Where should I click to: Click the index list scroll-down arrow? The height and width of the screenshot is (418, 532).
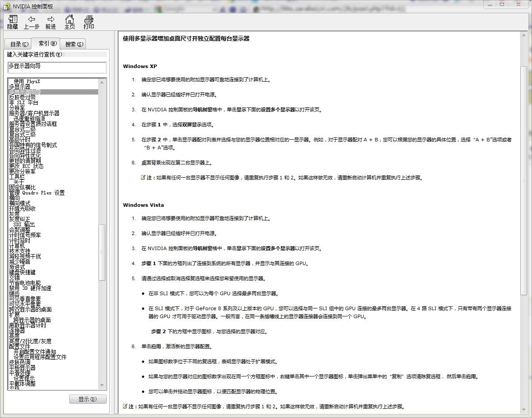102,386
